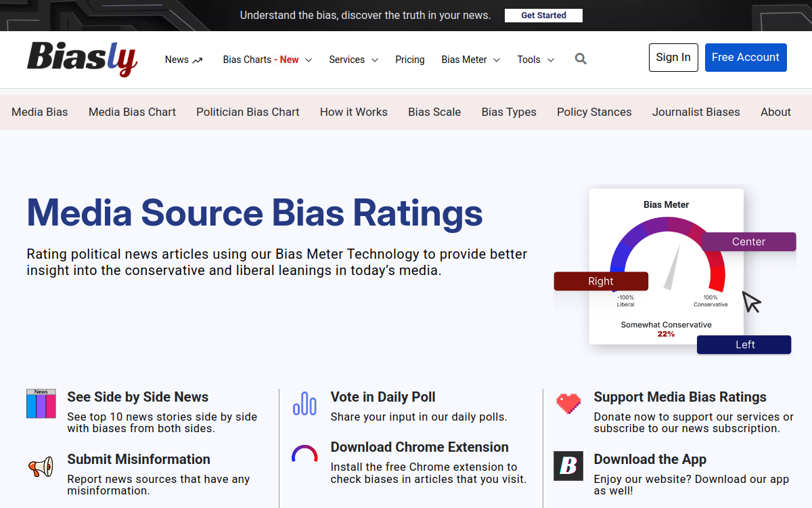The width and height of the screenshot is (812, 508).
Task: Click the Center label on Bias Meter
Action: click(x=748, y=242)
